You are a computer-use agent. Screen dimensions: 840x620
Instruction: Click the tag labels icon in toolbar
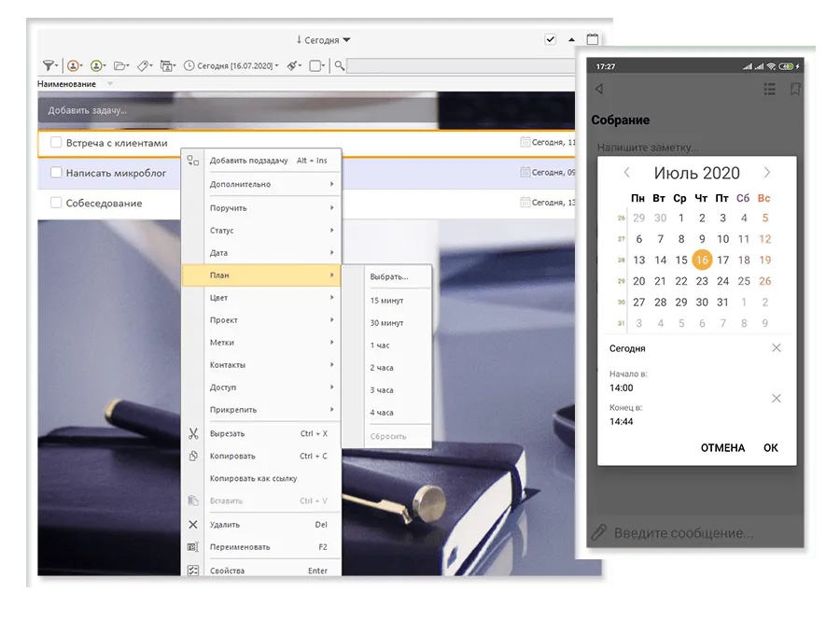coord(144,65)
